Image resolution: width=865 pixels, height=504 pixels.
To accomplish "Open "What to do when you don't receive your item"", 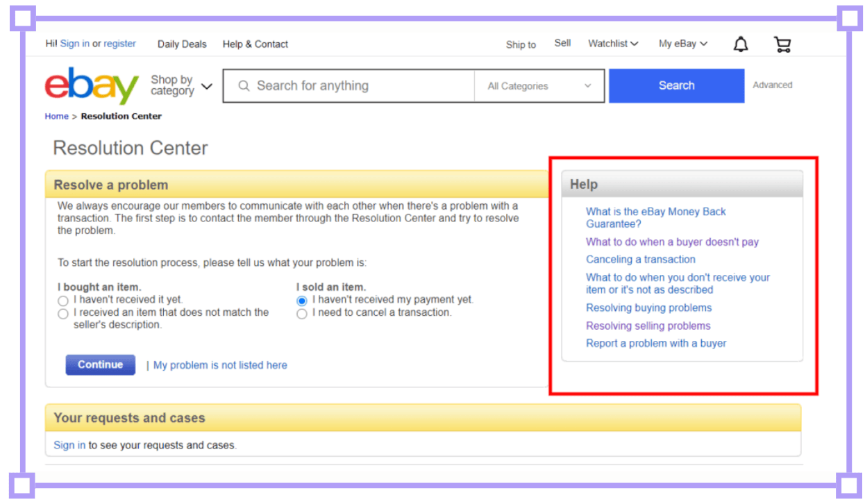I will 678,283.
